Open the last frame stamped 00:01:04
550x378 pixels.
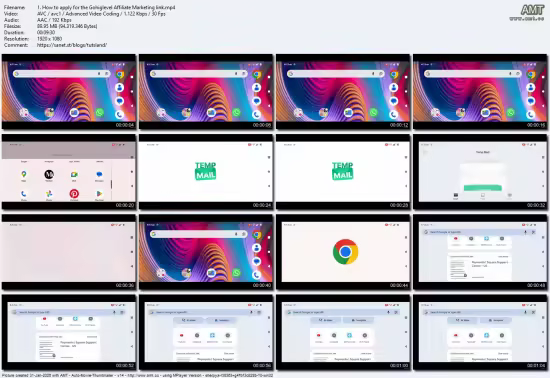click(480, 332)
